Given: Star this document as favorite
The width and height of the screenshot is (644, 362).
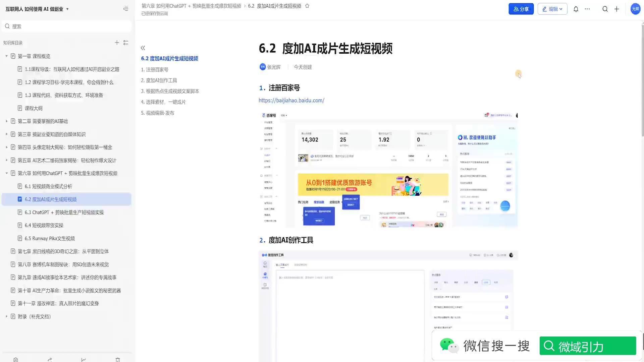Looking at the screenshot, I should 307,6.
